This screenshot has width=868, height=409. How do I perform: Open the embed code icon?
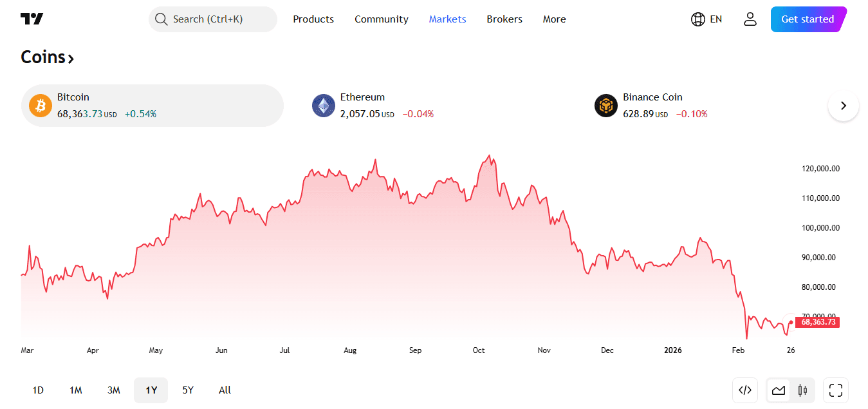click(x=745, y=390)
